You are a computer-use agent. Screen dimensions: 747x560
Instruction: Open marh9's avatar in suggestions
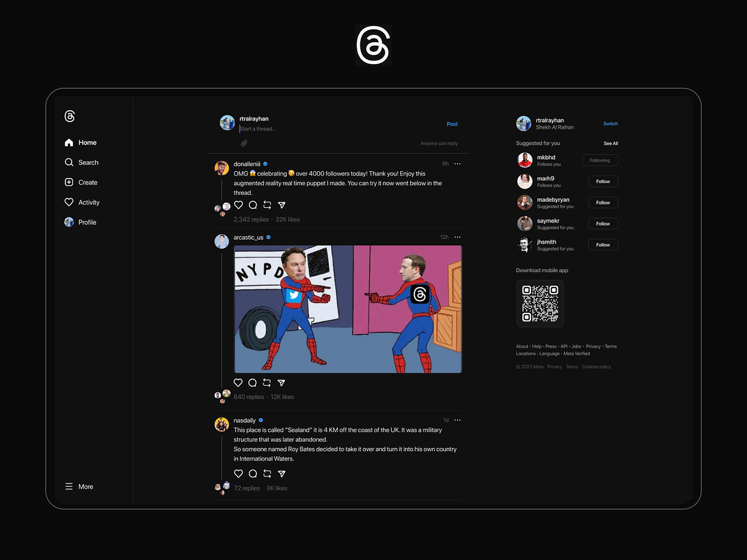[525, 182]
